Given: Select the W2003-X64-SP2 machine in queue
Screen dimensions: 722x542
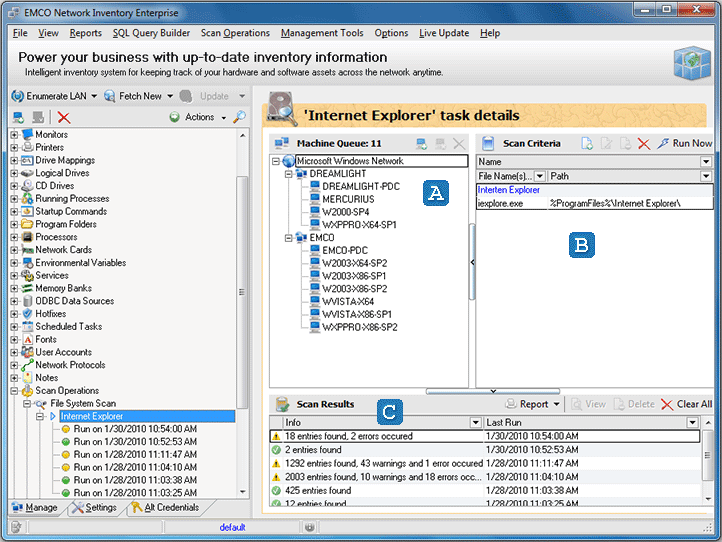Looking at the screenshot, I should (354, 263).
